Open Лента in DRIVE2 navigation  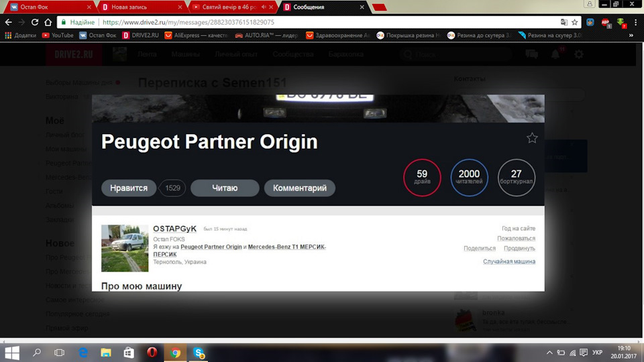point(147,54)
